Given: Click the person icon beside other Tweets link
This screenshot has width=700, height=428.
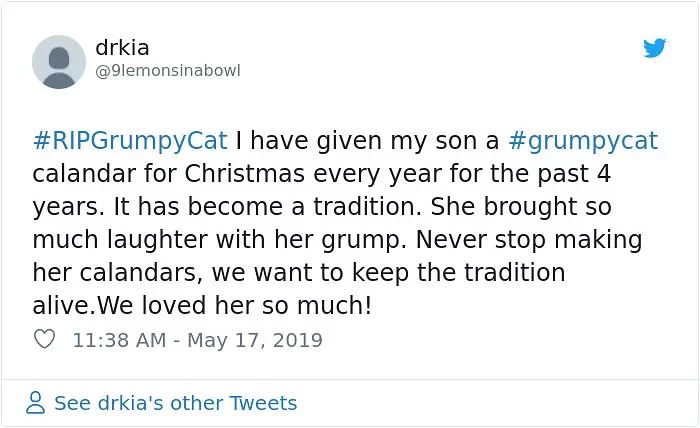Looking at the screenshot, I should point(35,403).
